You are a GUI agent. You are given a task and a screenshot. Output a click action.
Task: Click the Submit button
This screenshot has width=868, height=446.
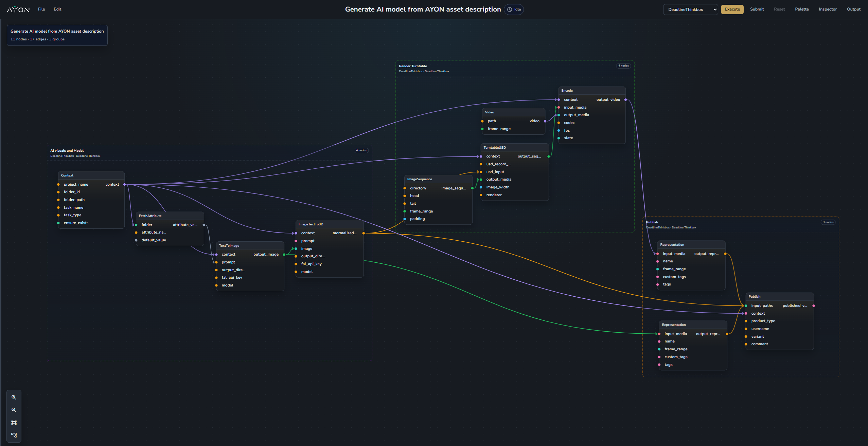(757, 10)
